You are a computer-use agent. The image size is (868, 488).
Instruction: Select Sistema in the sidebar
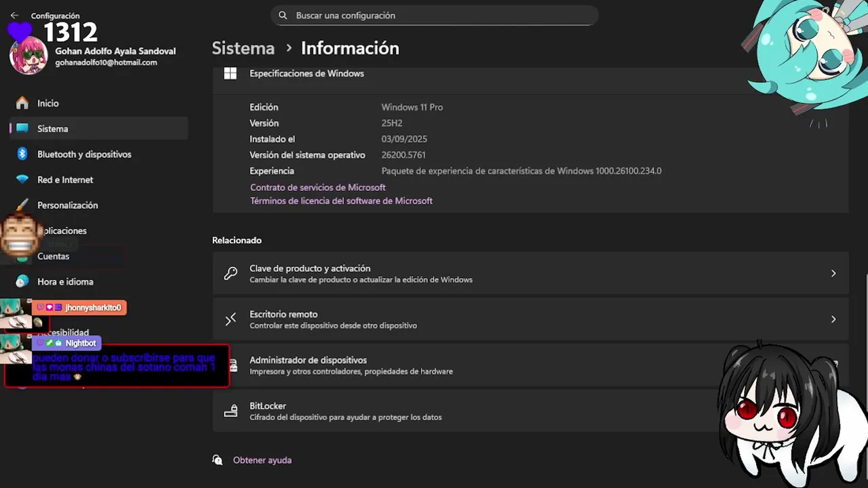pyautogui.click(x=99, y=129)
